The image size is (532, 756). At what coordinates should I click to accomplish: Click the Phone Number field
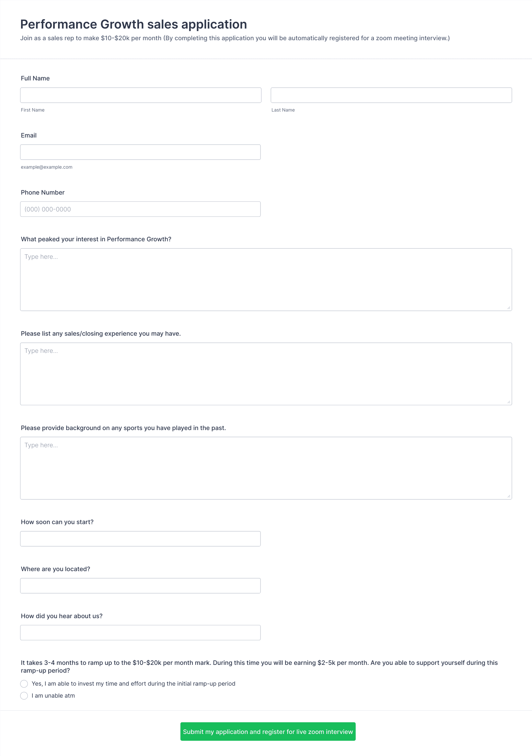click(x=141, y=209)
